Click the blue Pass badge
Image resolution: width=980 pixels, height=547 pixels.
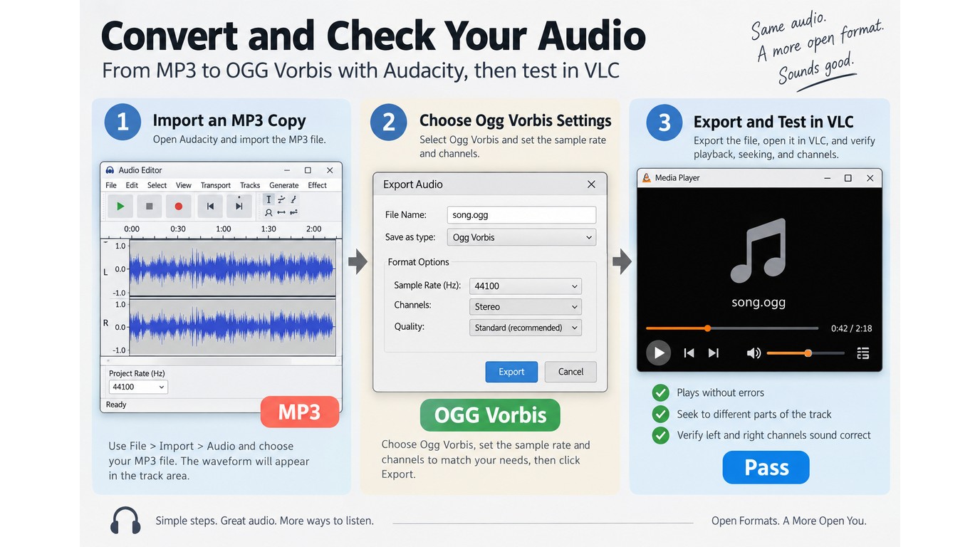[766, 468]
